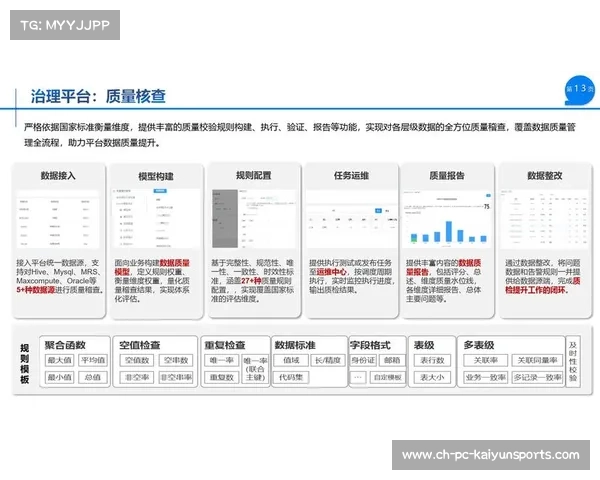Open the 数据整改 table screenshot thumbnail

click(544, 218)
